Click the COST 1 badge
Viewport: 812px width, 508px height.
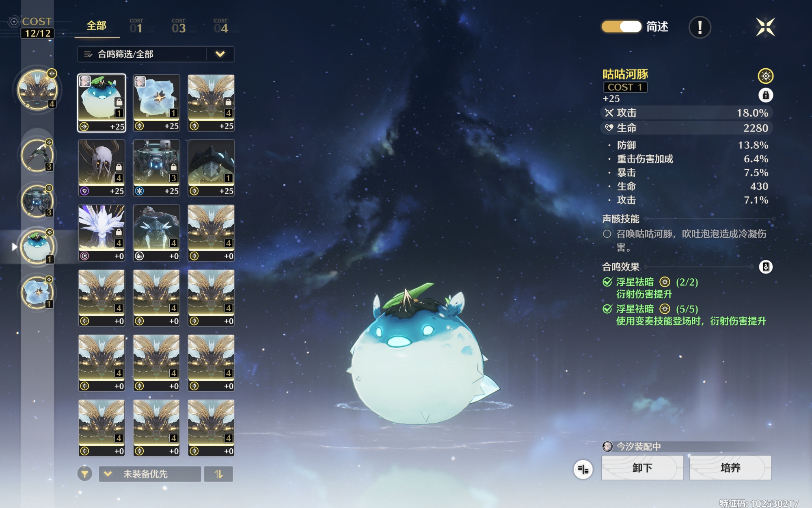[625, 87]
